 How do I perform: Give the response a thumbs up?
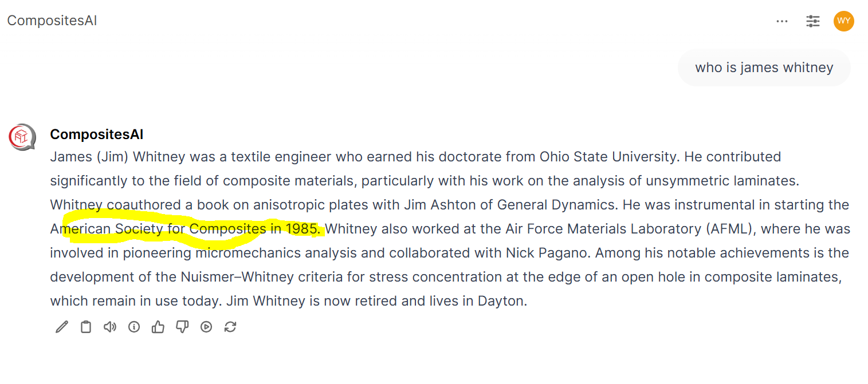pyautogui.click(x=158, y=327)
